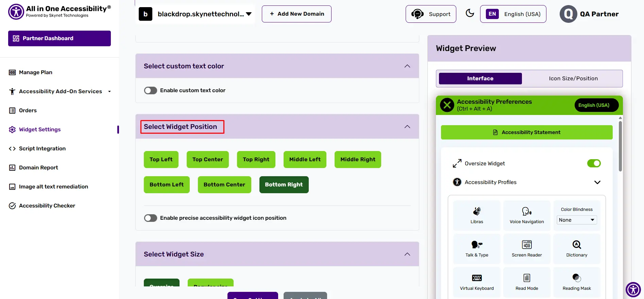Click the All in One Accessibility logo
644x299 pixels.
[60, 12]
